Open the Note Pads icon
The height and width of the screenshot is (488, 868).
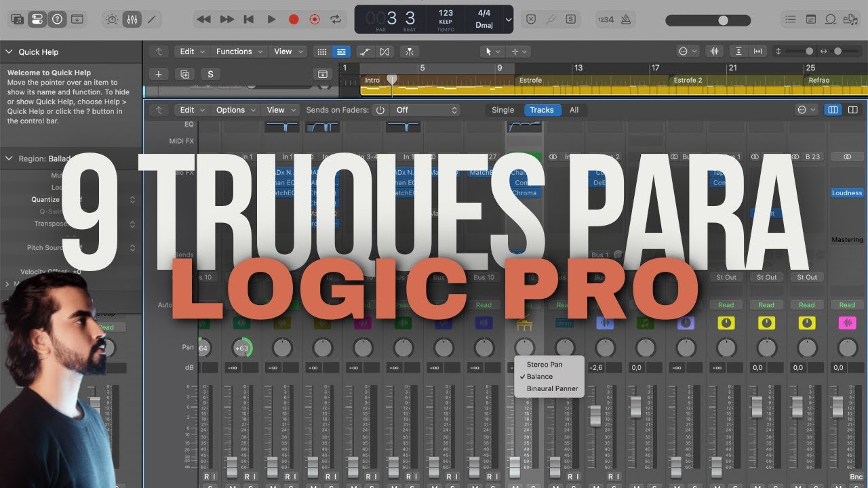(x=811, y=20)
